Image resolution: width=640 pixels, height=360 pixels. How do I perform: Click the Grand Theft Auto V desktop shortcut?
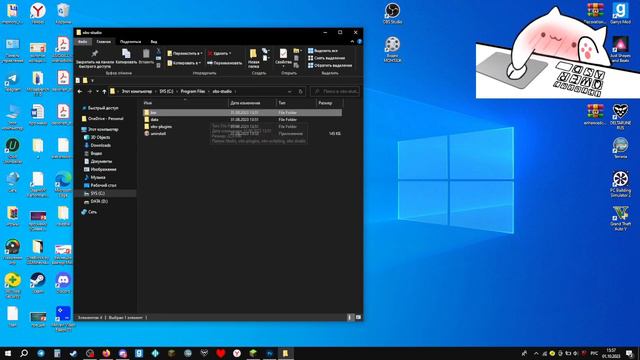point(620,218)
